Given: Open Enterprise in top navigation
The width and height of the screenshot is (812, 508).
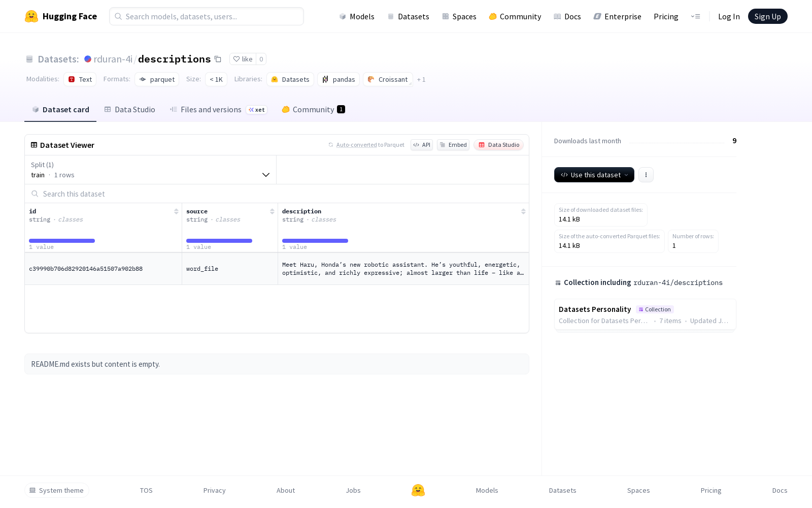Looking at the screenshot, I should point(618,16).
